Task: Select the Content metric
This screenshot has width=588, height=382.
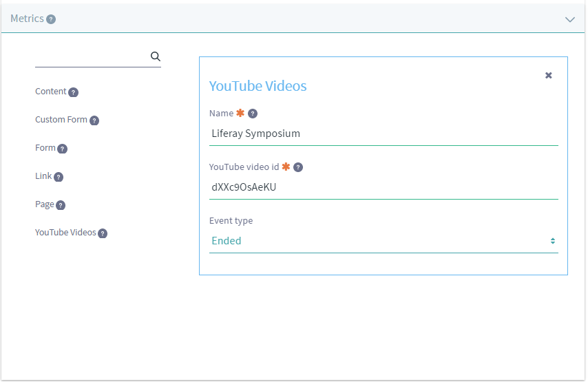Action: coord(51,91)
